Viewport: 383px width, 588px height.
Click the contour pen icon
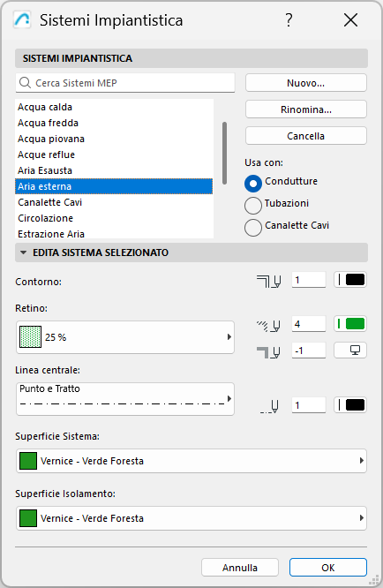click(268, 282)
